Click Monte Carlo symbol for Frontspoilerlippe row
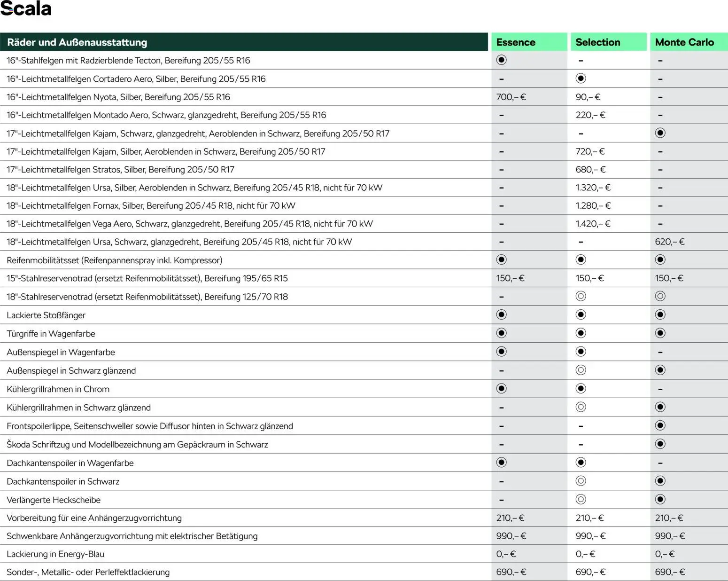728x581 pixels. pyautogui.click(x=660, y=425)
